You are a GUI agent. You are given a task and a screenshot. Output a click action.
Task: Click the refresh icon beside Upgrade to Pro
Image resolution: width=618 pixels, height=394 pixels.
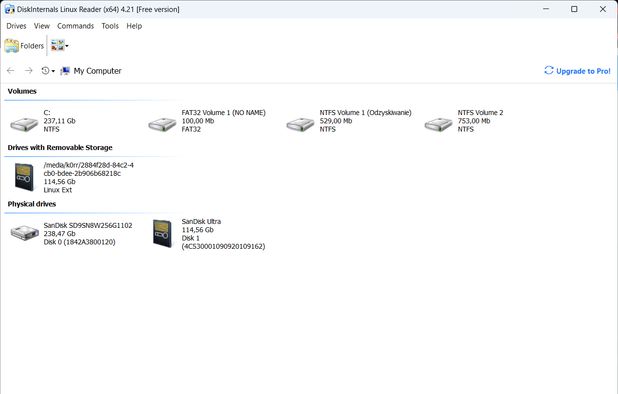click(x=549, y=71)
